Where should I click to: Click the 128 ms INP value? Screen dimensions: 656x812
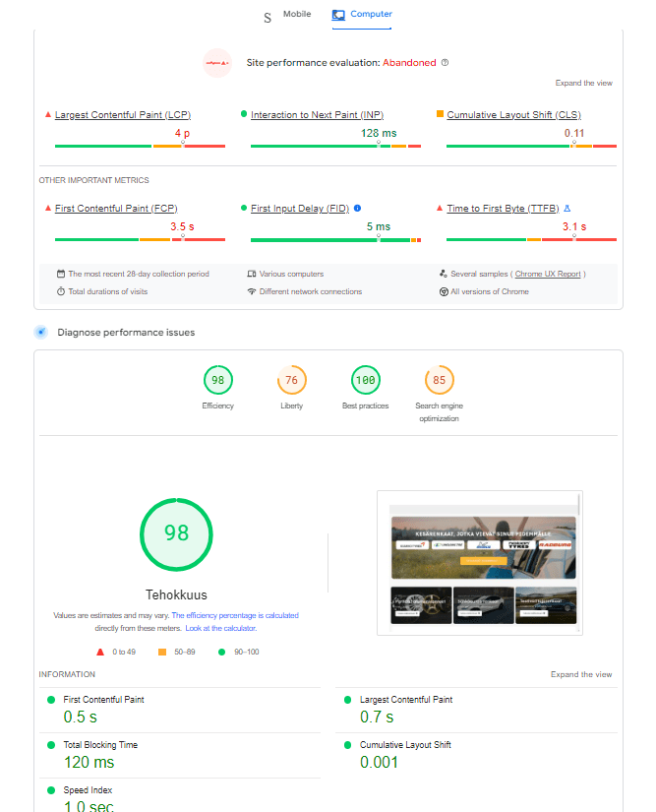(379, 133)
